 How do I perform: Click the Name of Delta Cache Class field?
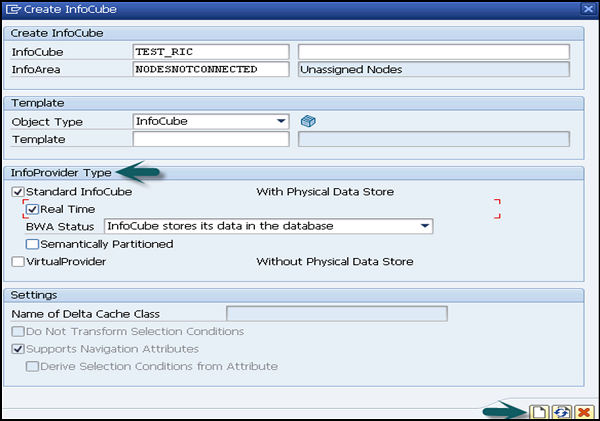pos(337,314)
